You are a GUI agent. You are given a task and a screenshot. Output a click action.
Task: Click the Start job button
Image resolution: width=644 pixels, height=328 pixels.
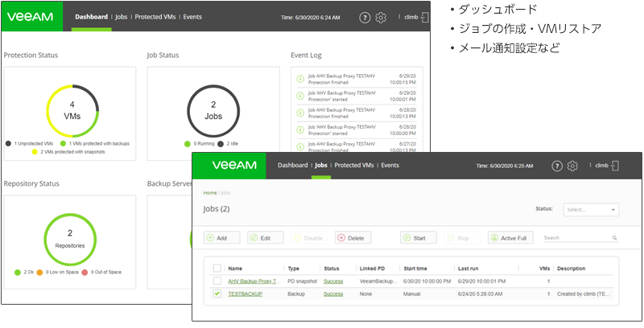point(419,238)
